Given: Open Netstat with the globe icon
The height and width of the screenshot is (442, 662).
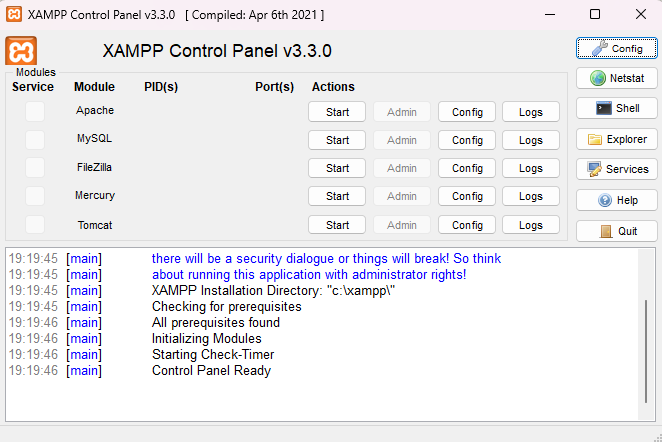Looking at the screenshot, I should [x=616, y=78].
